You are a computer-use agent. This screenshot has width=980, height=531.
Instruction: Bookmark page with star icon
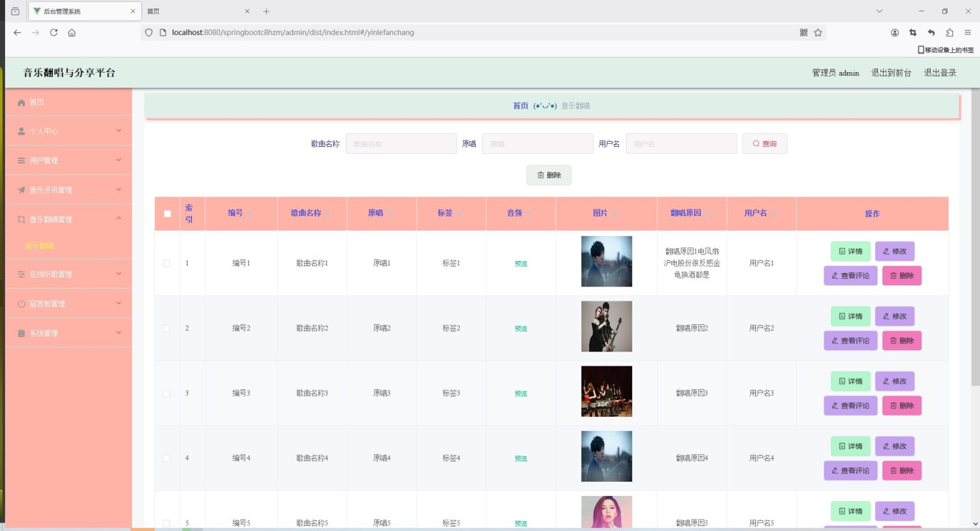tap(818, 33)
